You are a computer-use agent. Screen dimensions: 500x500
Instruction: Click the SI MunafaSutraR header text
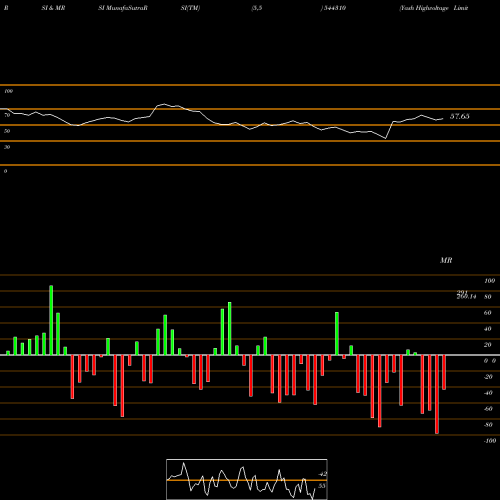pos(123,8)
